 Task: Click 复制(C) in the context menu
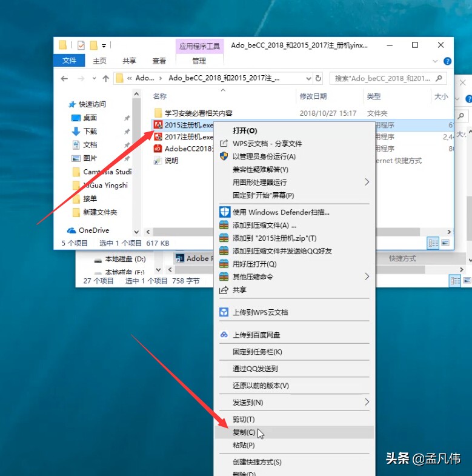[294, 432]
